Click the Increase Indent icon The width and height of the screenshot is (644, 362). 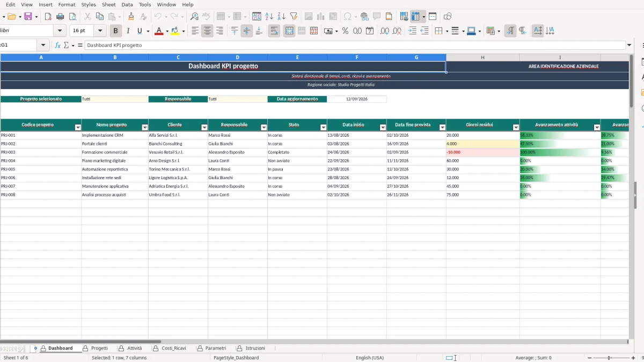point(412,31)
